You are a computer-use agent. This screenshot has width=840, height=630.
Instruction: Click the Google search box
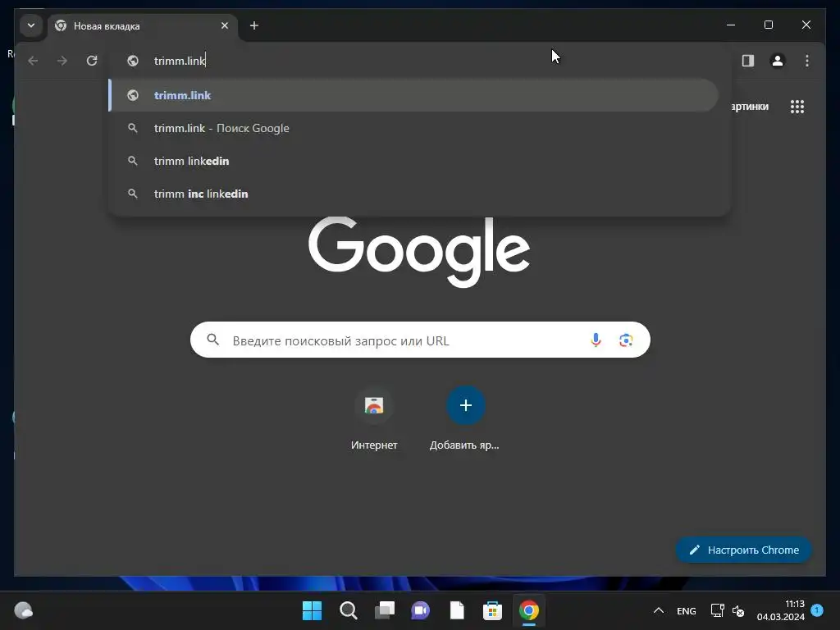pos(420,340)
